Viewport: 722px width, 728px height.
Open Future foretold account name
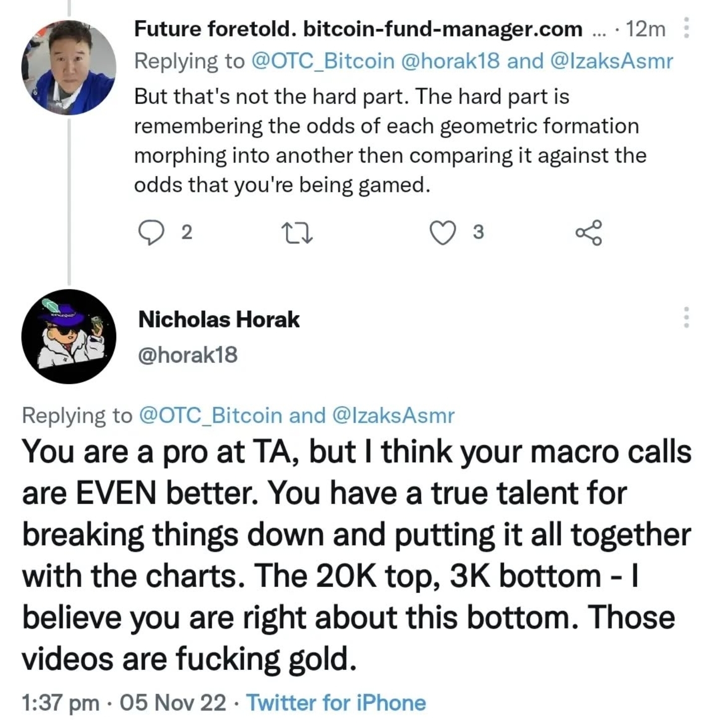pos(358,29)
